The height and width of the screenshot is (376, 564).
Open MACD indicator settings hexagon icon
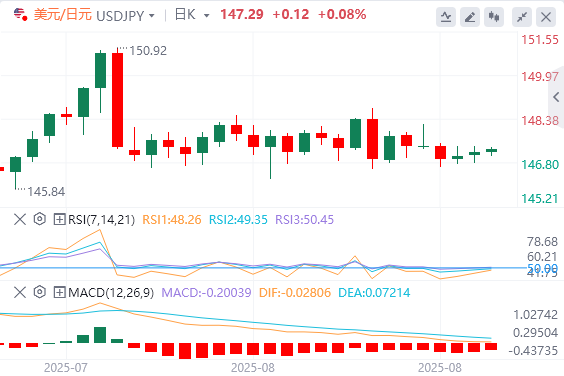pos(40,292)
